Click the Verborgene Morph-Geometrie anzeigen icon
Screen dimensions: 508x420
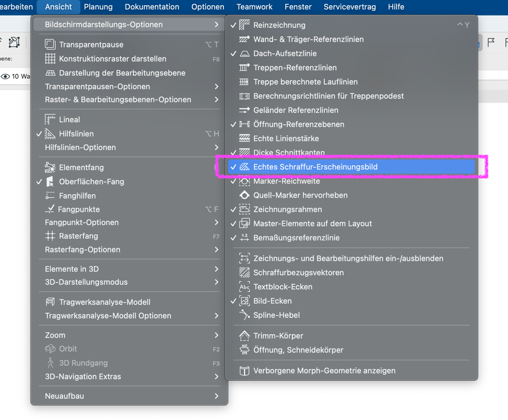click(x=244, y=371)
